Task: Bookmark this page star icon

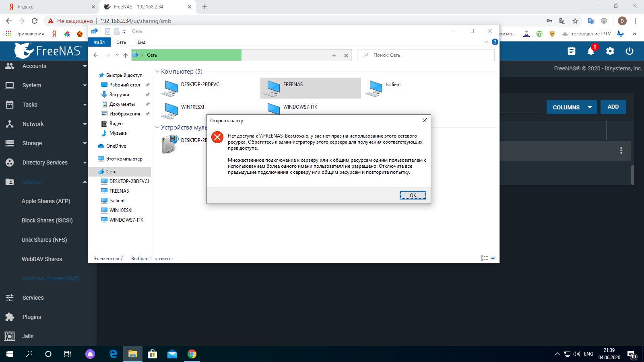Action: (575, 21)
